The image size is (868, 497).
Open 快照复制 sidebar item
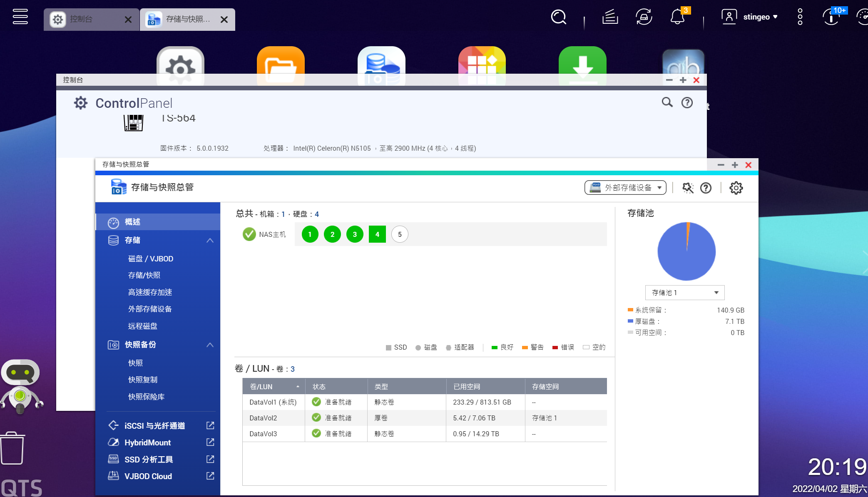143,380
